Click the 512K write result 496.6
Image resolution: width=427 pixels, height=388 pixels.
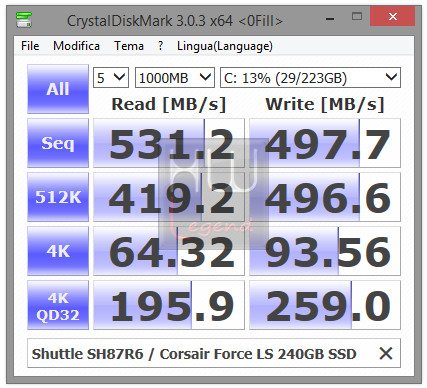[x=325, y=197]
